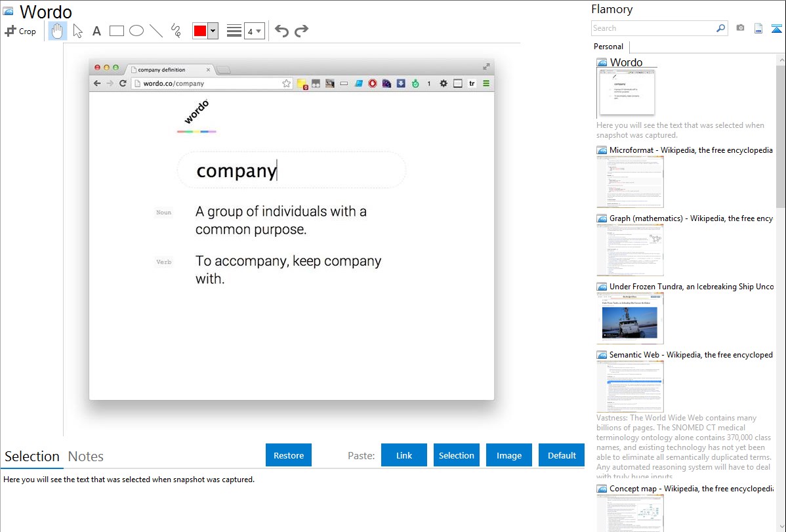Viewport: 786px width, 532px height.
Task: Click the wordo logo in snapshot
Action: point(197,117)
